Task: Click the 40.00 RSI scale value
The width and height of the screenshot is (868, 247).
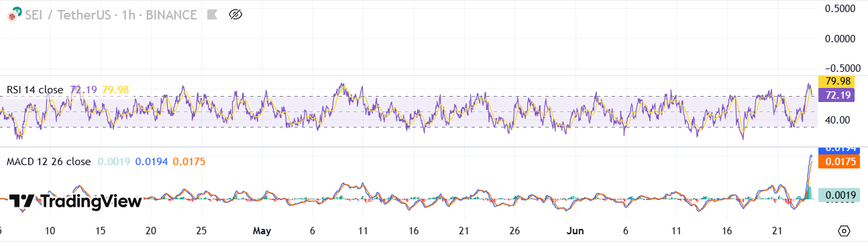Action: [x=838, y=119]
